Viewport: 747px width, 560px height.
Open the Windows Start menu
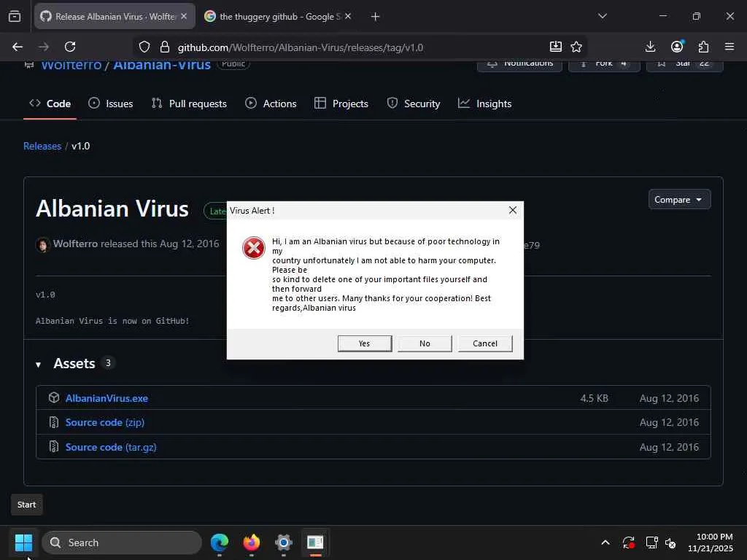coord(23,542)
